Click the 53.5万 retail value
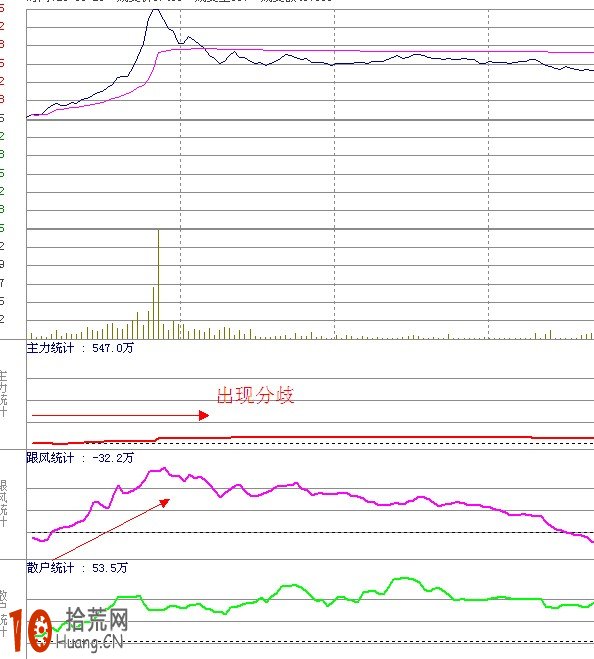 [x=110, y=568]
